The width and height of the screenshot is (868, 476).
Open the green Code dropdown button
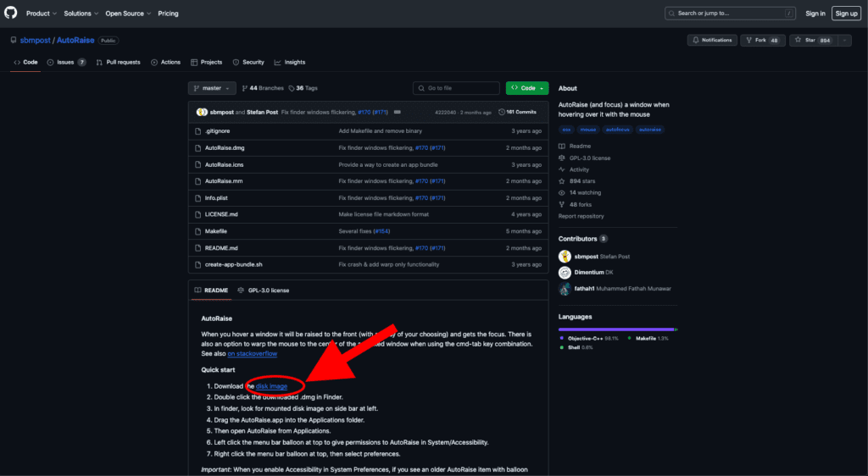point(527,88)
